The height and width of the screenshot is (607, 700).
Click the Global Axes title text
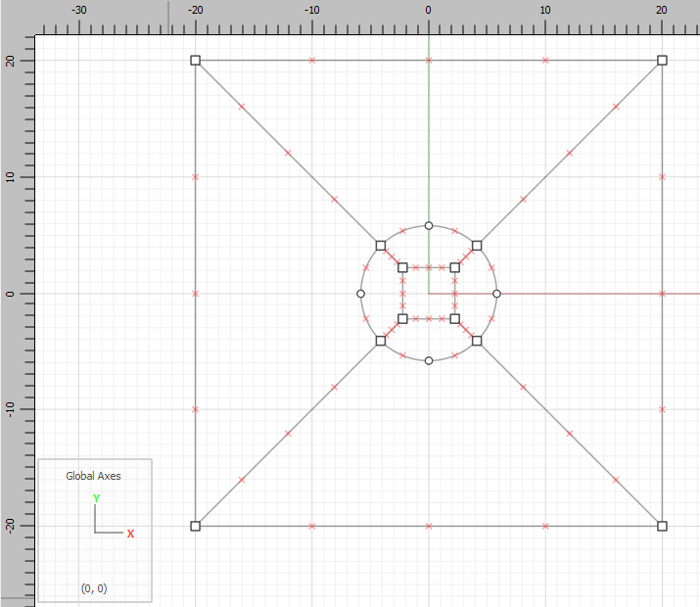click(x=94, y=476)
